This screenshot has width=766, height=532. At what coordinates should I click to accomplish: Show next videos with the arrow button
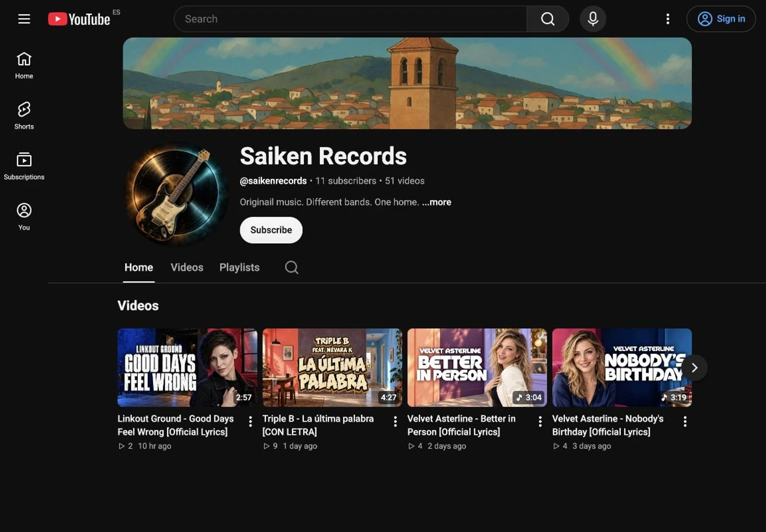click(694, 368)
